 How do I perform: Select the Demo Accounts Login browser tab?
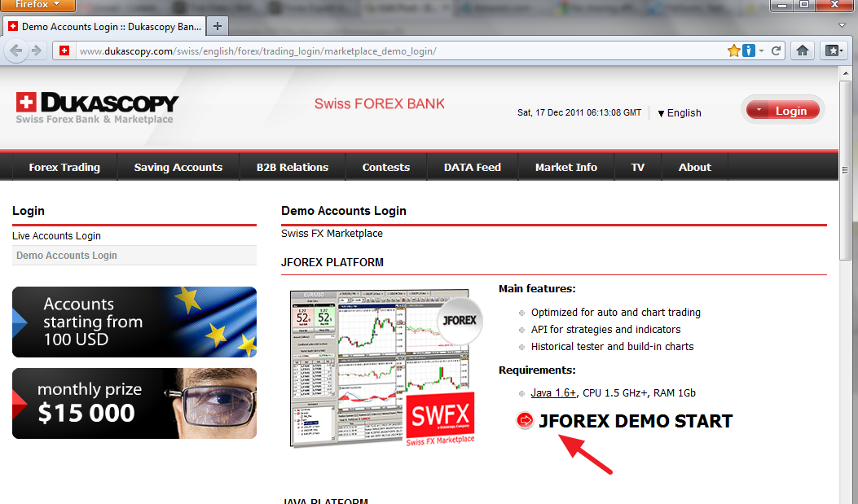pyautogui.click(x=105, y=26)
